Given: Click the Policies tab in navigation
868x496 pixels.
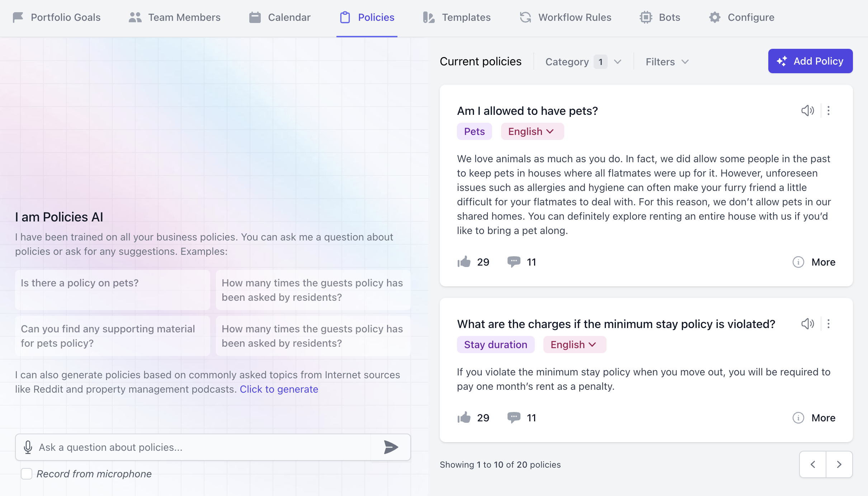Looking at the screenshot, I should 367,17.
